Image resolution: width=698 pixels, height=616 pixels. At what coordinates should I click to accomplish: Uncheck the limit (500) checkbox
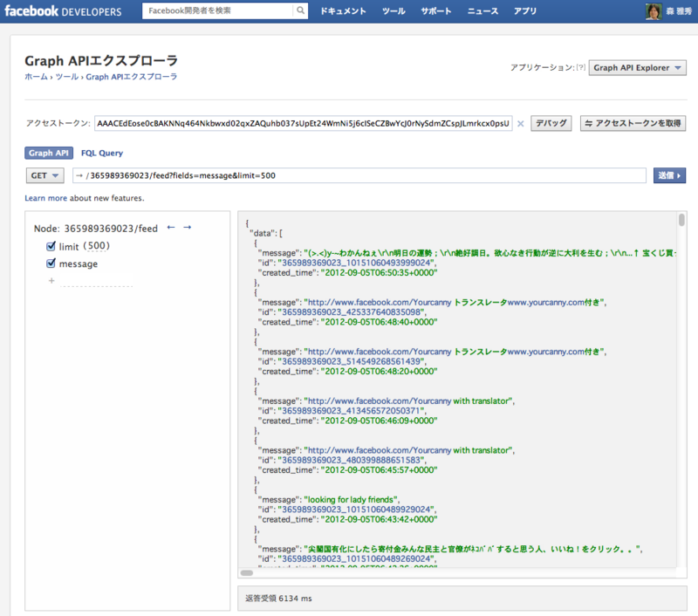coord(51,246)
